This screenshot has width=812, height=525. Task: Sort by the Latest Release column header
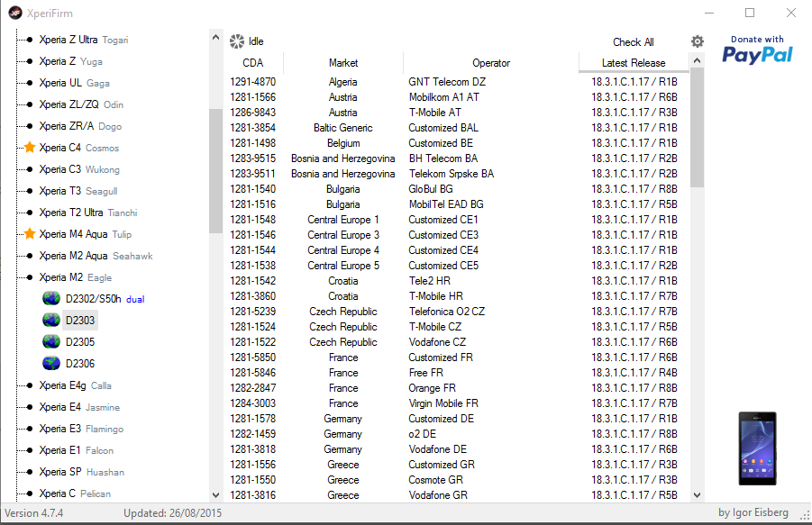[634, 63]
